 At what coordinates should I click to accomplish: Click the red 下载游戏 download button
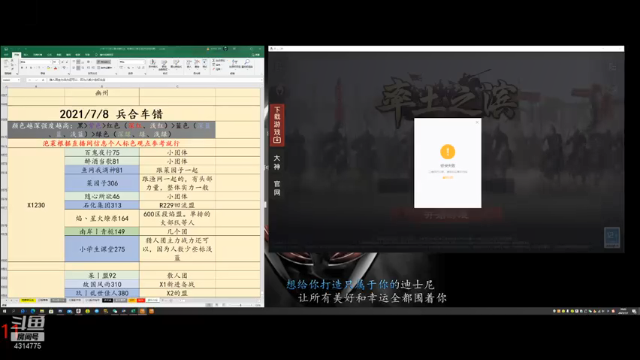[x=277, y=124]
